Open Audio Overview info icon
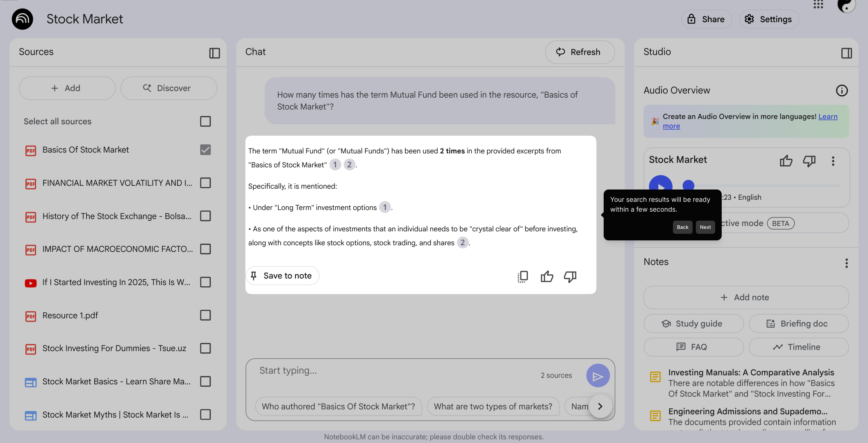 [x=842, y=91]
